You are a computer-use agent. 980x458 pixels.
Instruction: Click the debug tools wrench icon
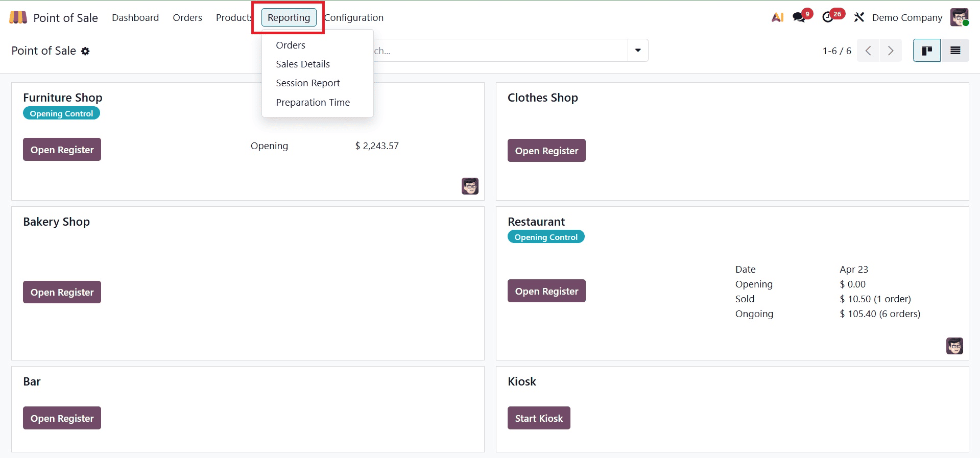tap(859, 17)
